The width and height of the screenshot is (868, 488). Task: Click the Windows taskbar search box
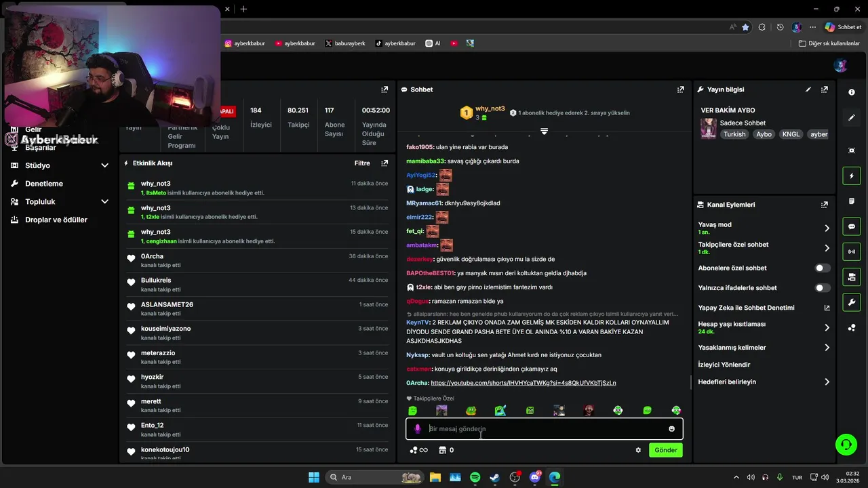pyautogui.click(x=374, y=477)
